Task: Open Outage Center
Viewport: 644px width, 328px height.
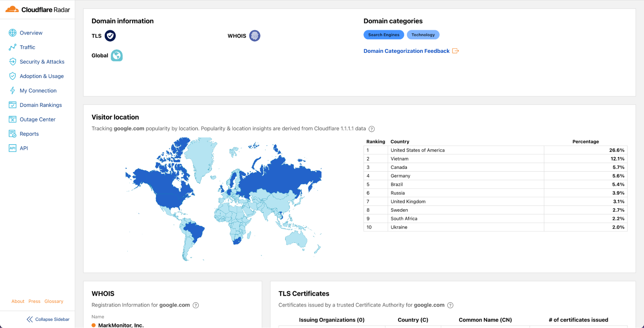Action: [x=37, y=120]
